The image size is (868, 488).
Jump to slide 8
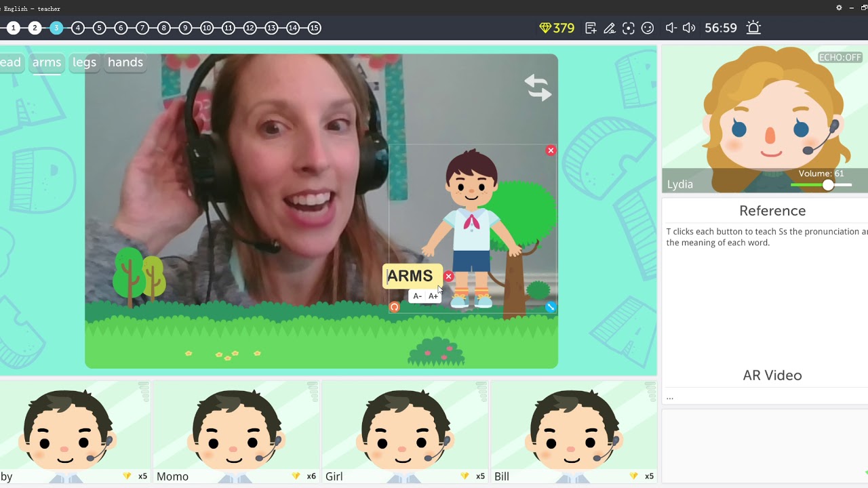click(163, 28)
